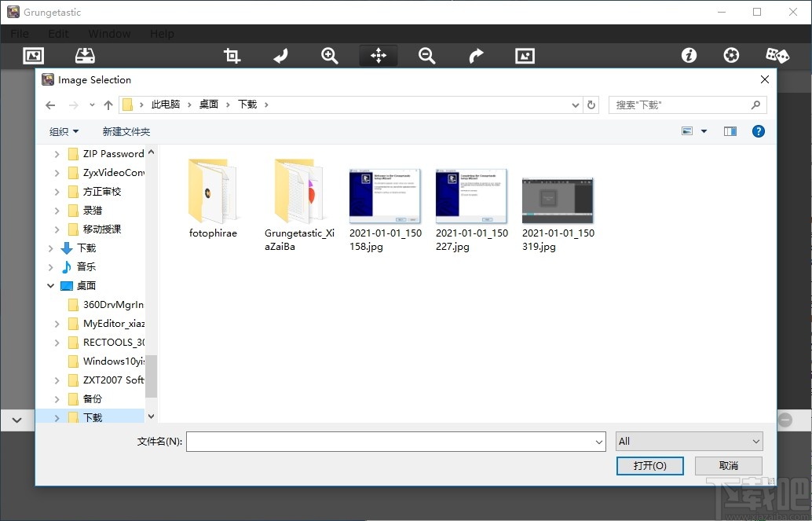Viewport: 812px width, 521px height.
Task: Open the info icon in toolbar
Action: click(689, 55)
